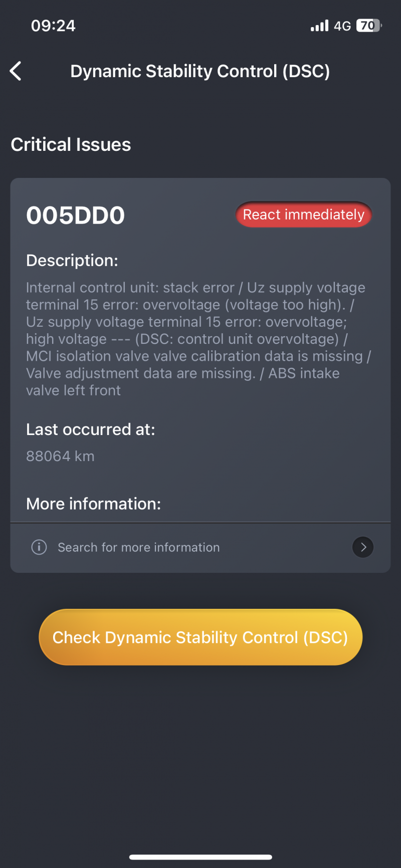Tap the Description label
The height and width of the screenshot is (868, 401).
point(72,261)
